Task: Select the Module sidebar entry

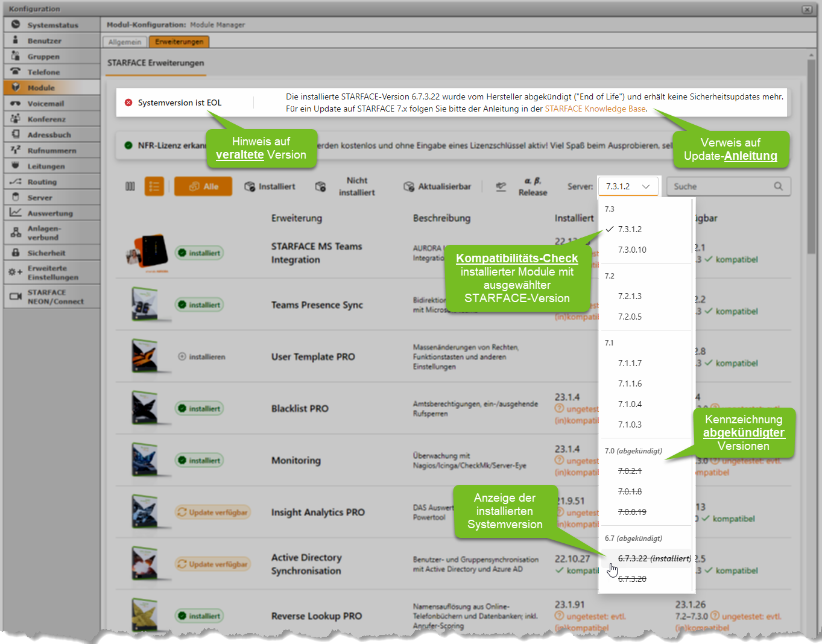Action: (x=52, y=87)
